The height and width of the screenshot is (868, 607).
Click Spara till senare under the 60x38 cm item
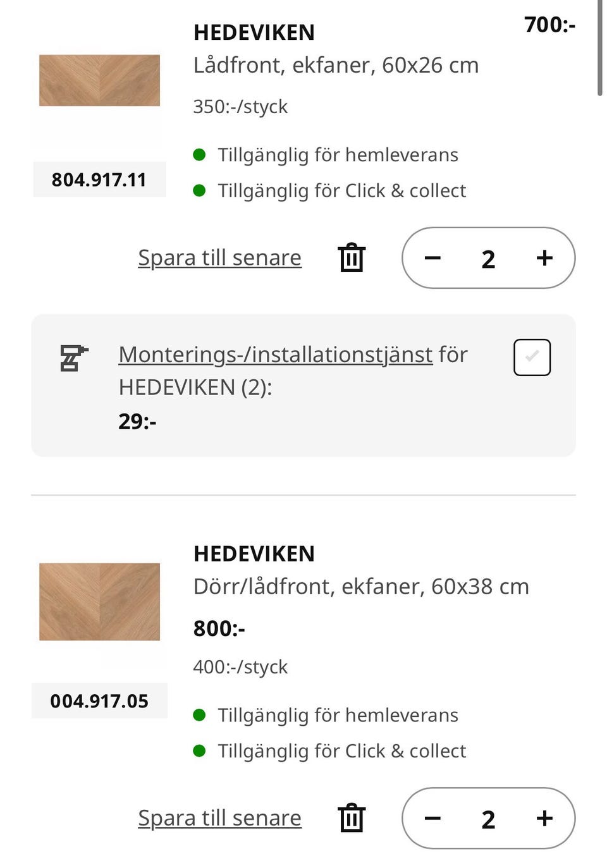219,817
